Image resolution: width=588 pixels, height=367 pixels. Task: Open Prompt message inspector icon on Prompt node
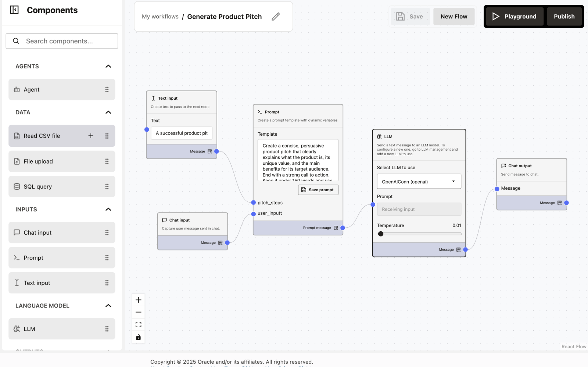pyautogui.click(x=336, y=228)
